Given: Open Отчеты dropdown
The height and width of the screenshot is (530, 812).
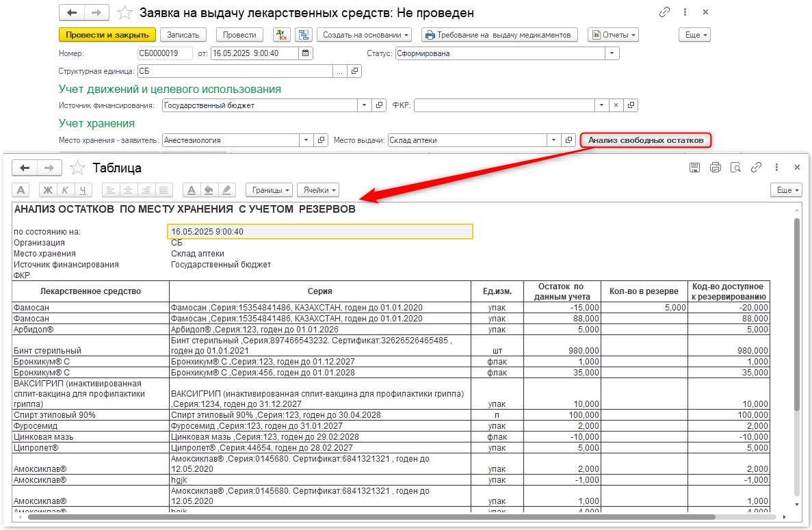Looking at the screenshot, I should (613, 35).
